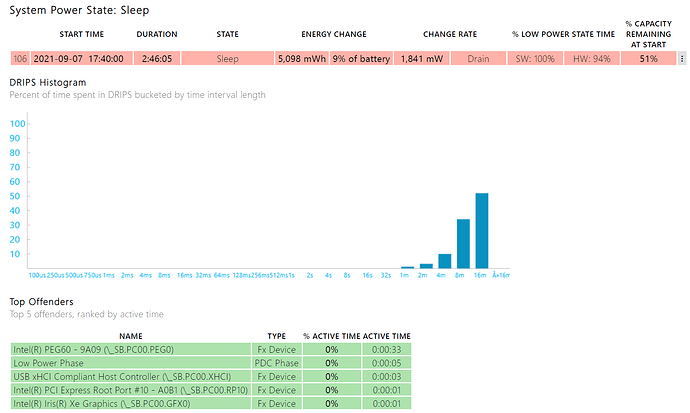Select the USB xHCI Compliant Host Controller row
This screenshot has height=413, width=690.
pyautogui.click(x=211, y=377)
